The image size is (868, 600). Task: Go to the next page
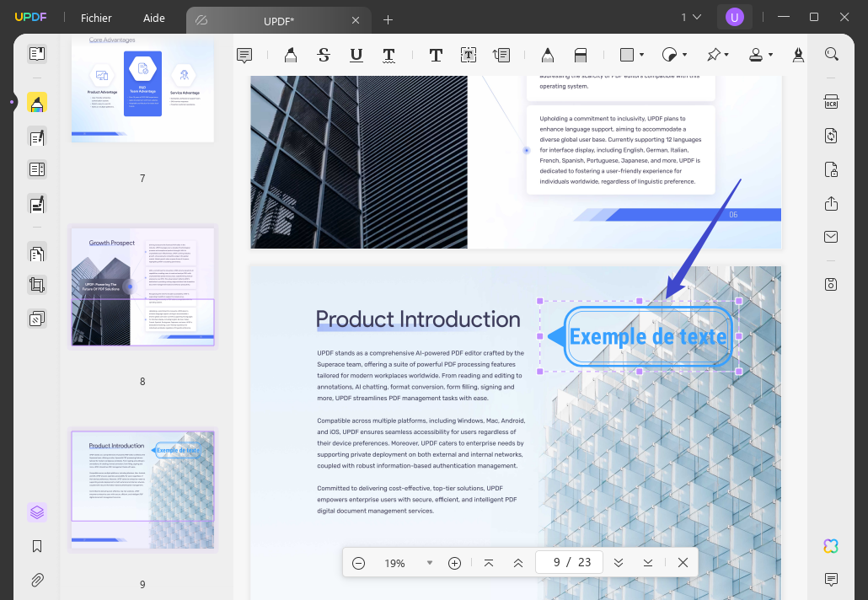tap(619, 563)
